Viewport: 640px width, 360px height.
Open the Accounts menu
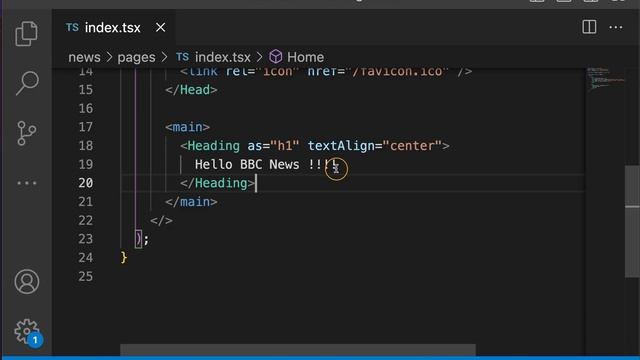click(27, 282)
